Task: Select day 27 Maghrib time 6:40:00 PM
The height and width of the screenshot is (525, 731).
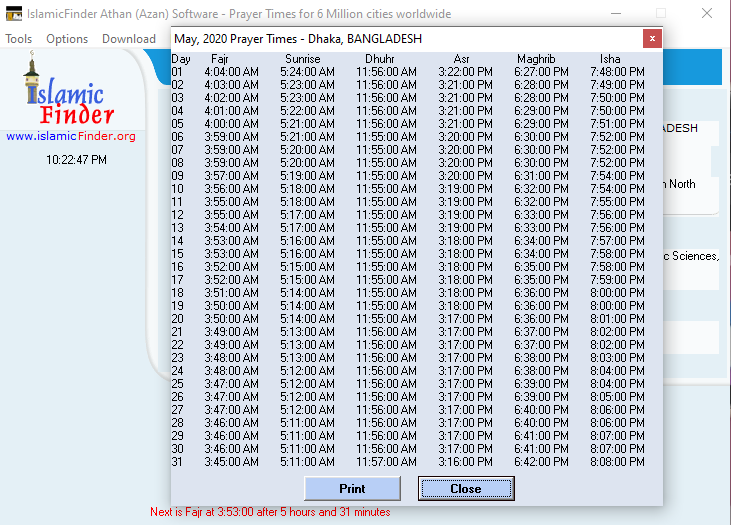Action: click(541, 410)
